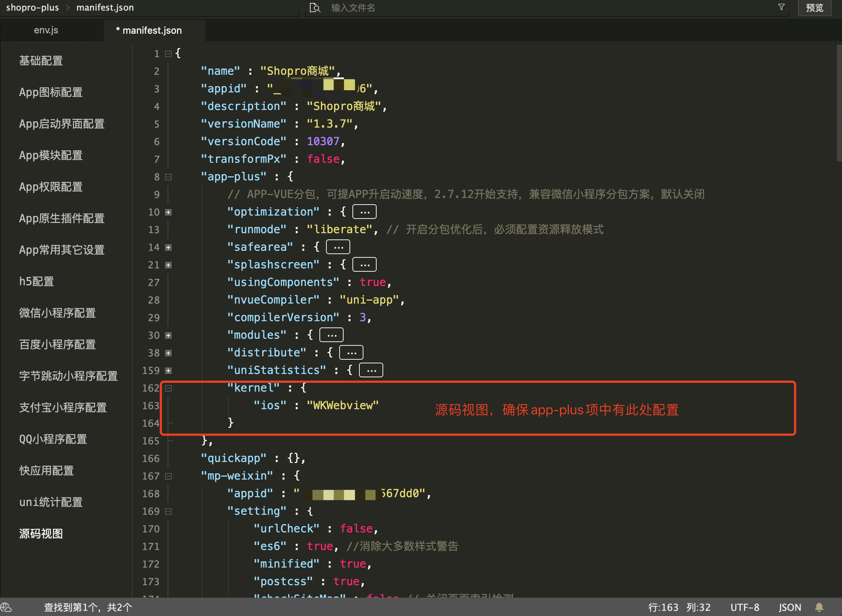
Task: Click the 列:32 column indicator
Action: (698, 608)
